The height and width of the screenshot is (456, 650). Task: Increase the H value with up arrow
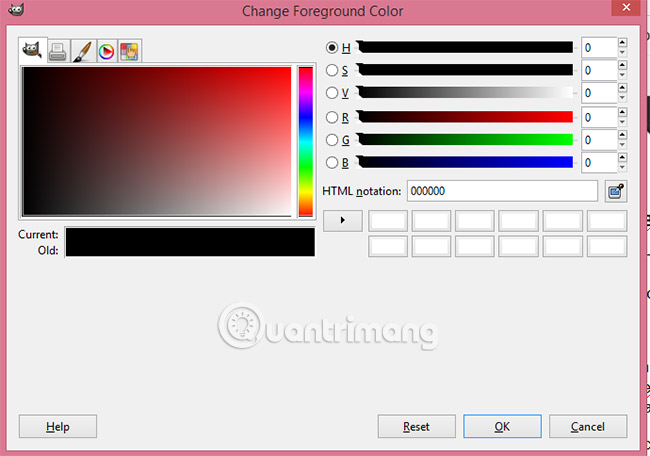pos(622,43)
